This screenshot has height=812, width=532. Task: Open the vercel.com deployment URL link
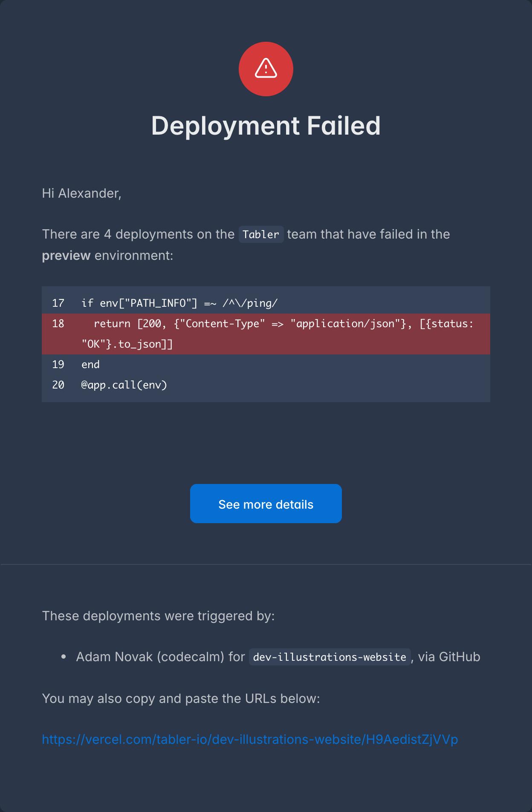click(250, 739)
